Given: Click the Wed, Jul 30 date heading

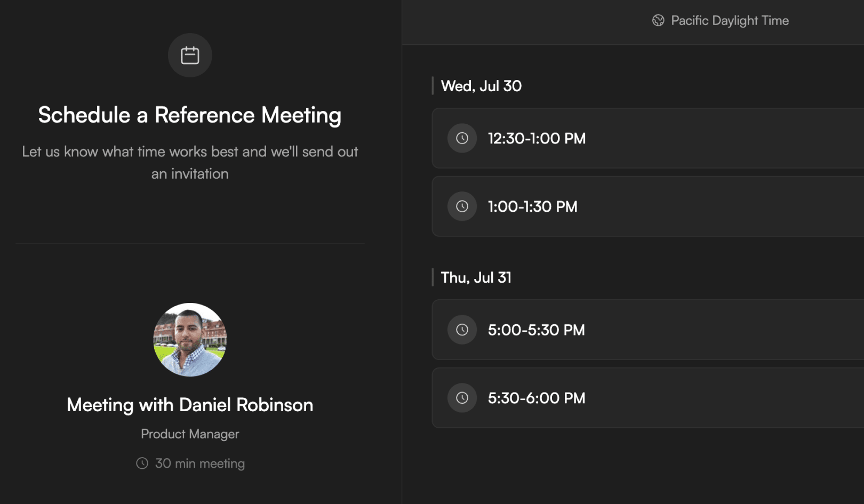Looking at the screenshot, I should point(481,86).
